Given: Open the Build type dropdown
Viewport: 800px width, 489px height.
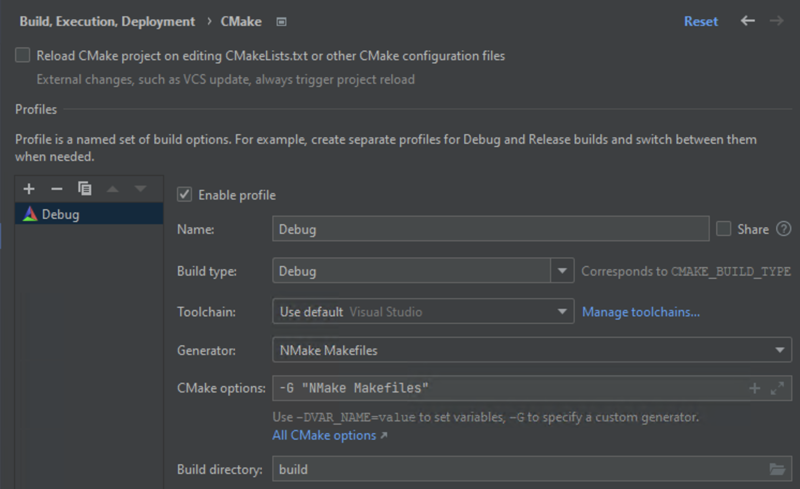Looking at the screenshot, I should tap(561, 271).
